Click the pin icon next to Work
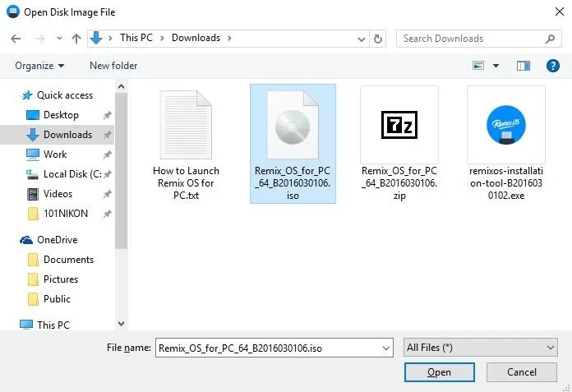The width and height of the screenshot is (572, 392). [x=107, y=154]
